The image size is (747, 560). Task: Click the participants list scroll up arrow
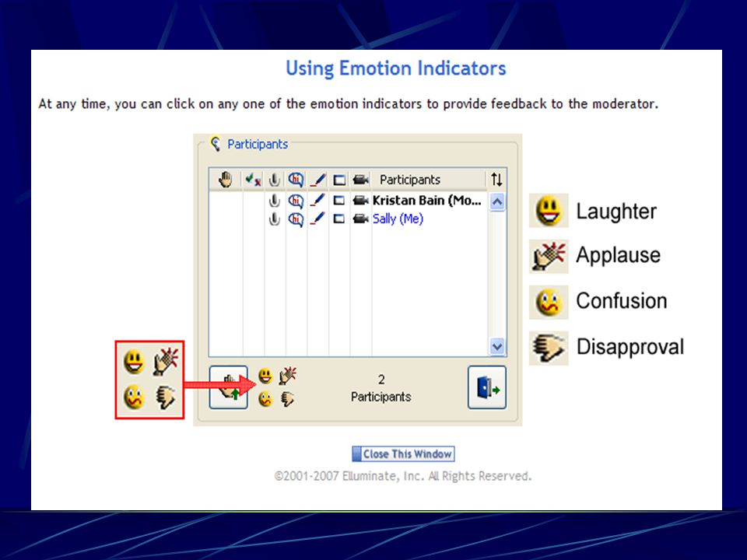(497, 202)
